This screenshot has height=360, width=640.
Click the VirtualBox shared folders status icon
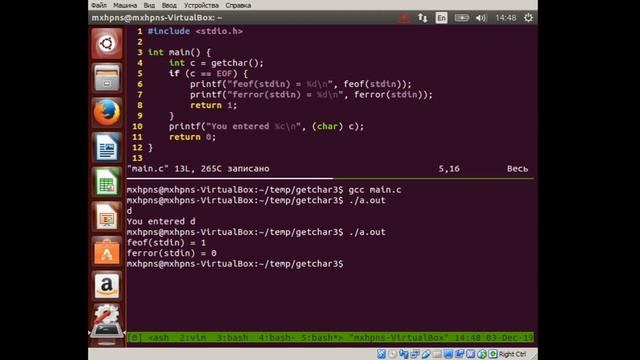pos(437,354)
